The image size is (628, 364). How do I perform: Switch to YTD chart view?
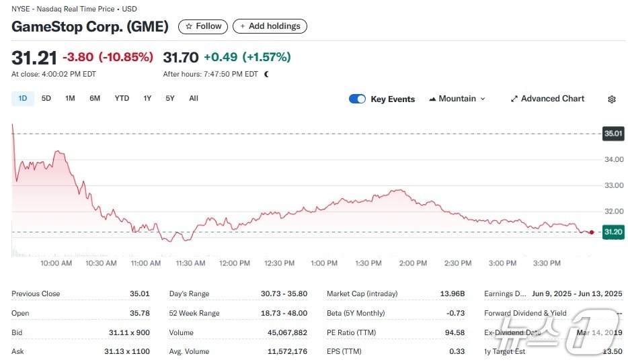pyautogui.click(x=122, y=99)
